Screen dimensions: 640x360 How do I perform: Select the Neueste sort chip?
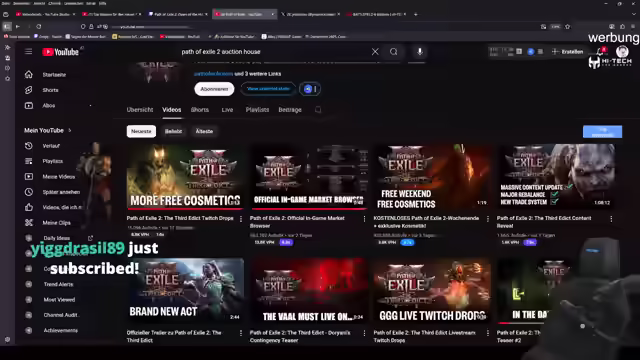141,131
